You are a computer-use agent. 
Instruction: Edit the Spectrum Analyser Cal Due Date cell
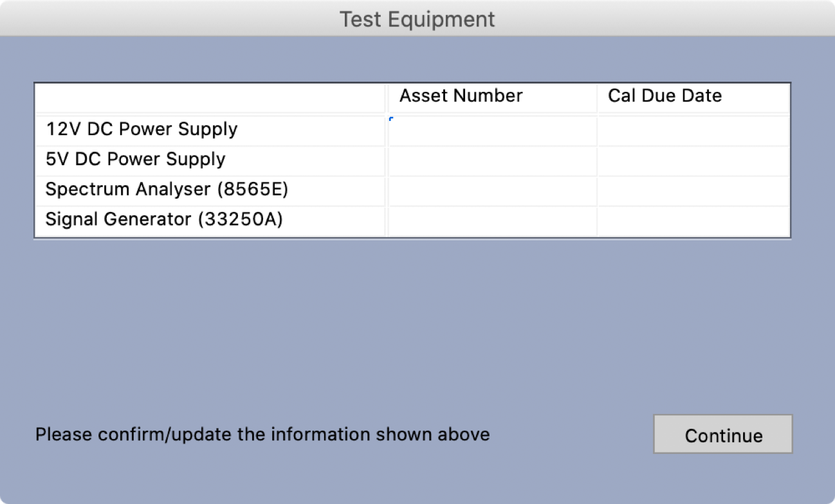click(693, 191)
